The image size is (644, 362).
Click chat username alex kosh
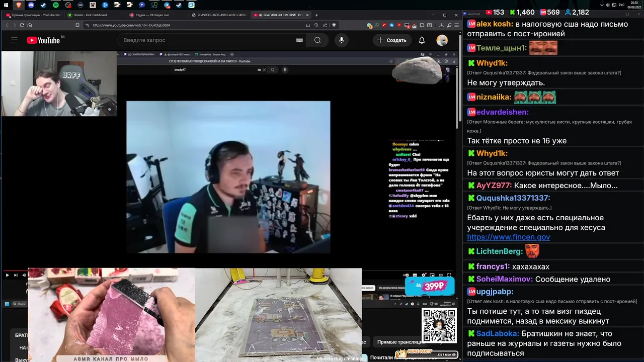pos(495,24)
